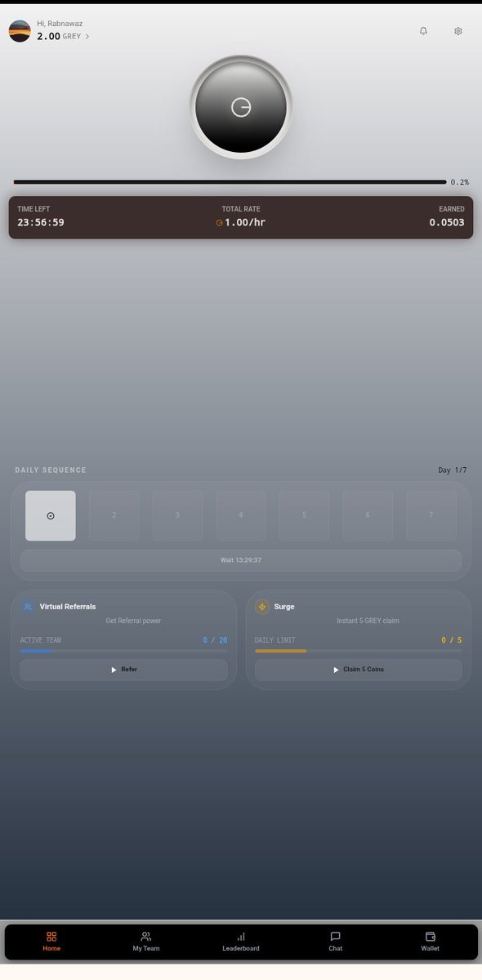This screenshot has width=482, height=980.
Task: Click the "Instant 5 GREY claim" text
Action: pyautogui.click(x=368, y=621)
